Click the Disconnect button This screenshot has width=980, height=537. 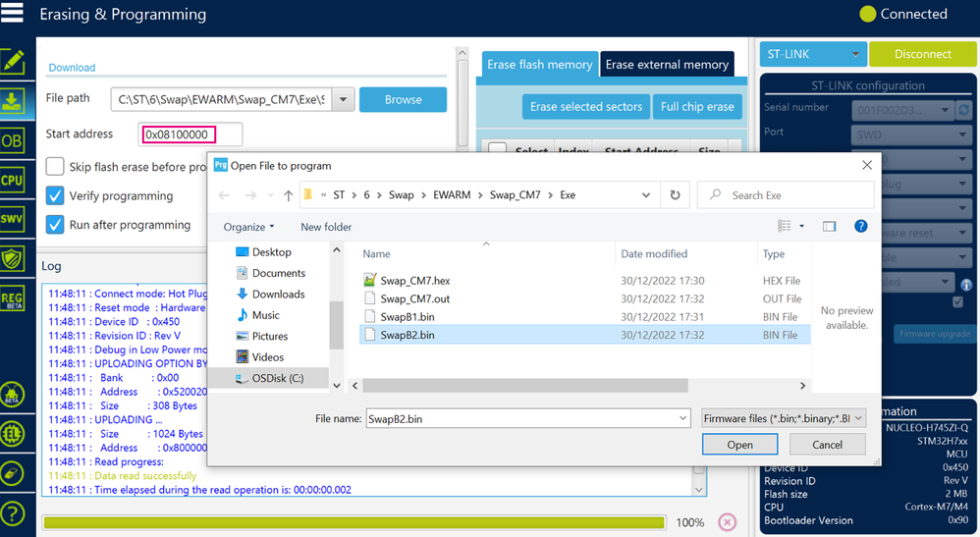click(x=922, y=54)
